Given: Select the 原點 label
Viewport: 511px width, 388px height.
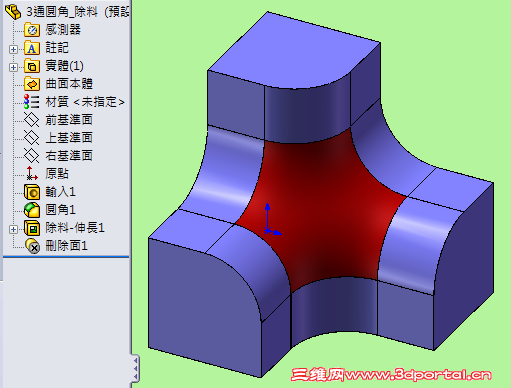Looking at the screenshot, I should pos(57,174).
